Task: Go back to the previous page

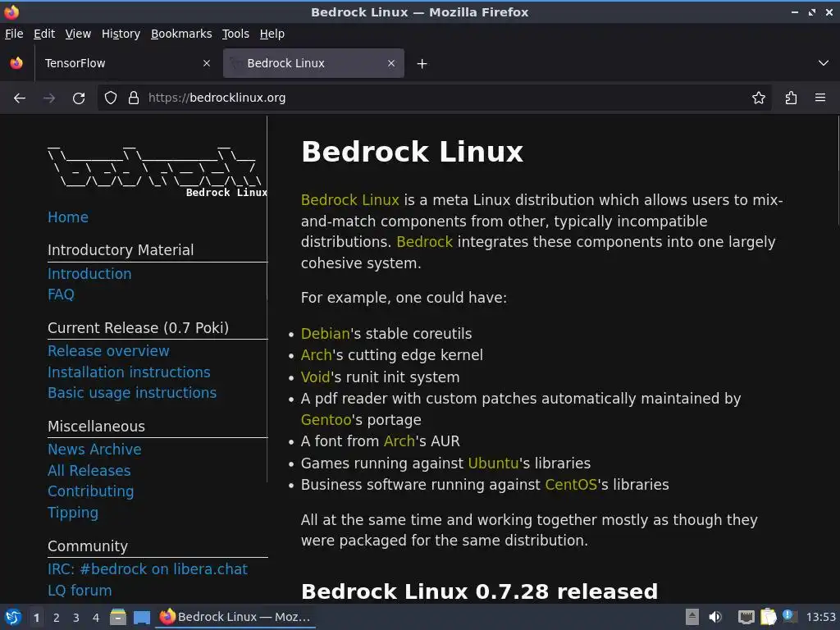Action: 20,98
